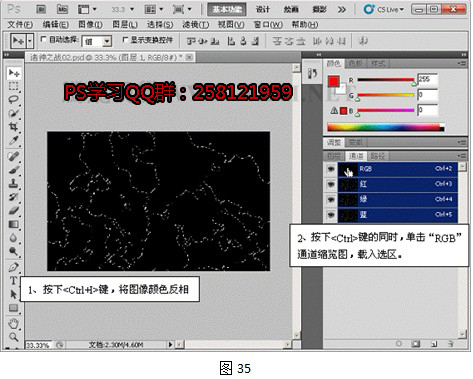Image resolution: width=473 pixels, height=379 pixels.
Task: Select the Zoom tool in toolbox
Action: click(14, 337)
